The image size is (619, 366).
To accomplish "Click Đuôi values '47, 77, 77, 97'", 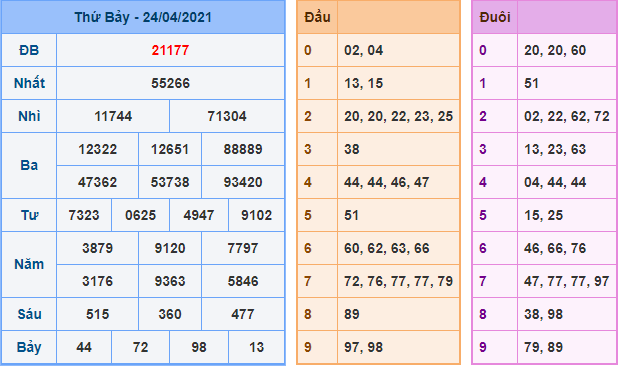I will click(x=567, y=282).
